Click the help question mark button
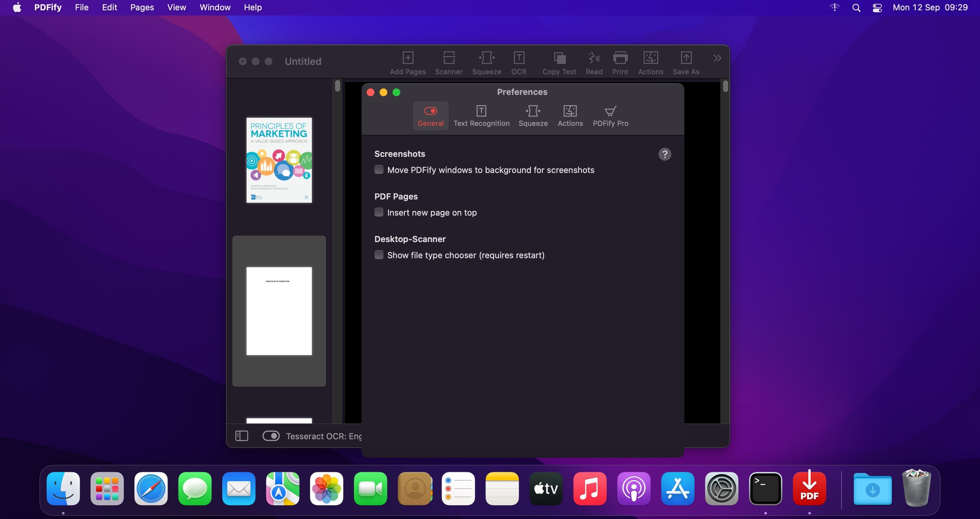Screen dimensions: 980x519 tap(665, 154)
